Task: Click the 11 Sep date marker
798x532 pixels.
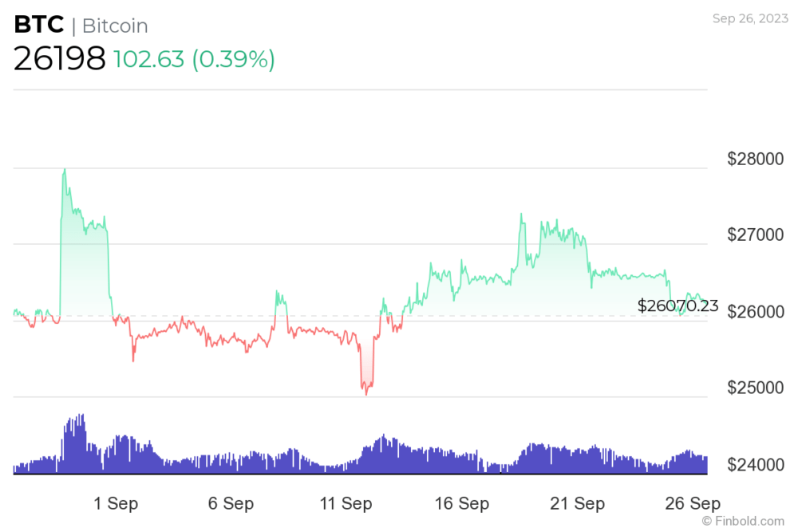Action: click(346, 503)
